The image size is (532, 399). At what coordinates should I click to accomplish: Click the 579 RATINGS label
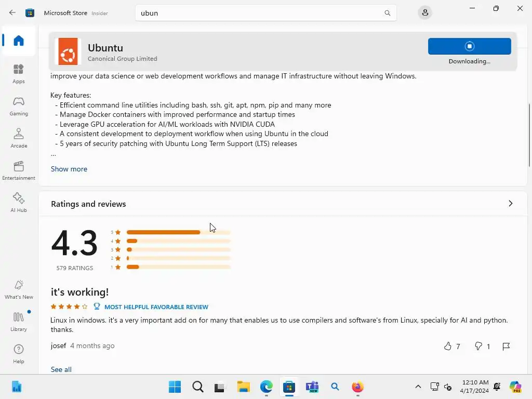point(75,268)
